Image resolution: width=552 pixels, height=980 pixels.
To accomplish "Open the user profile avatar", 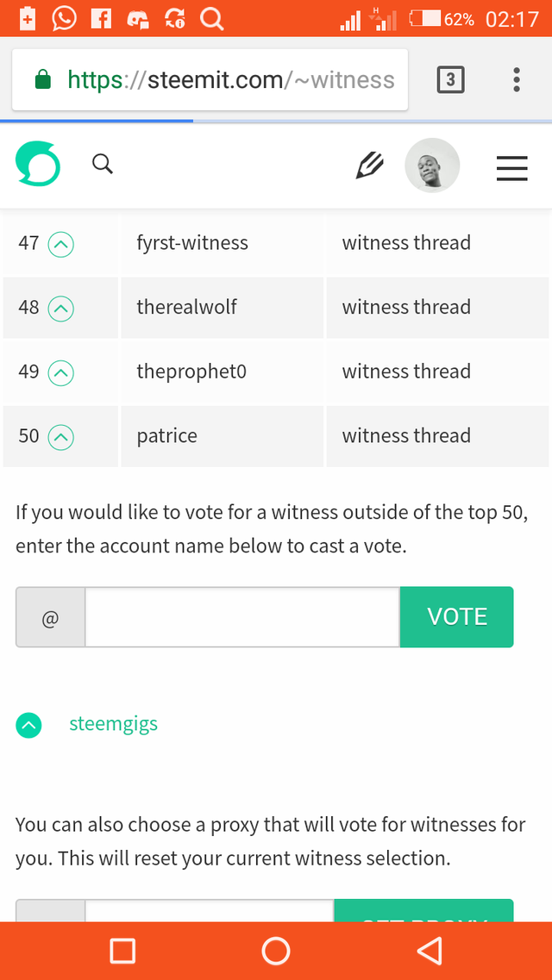I will point(433,165).
